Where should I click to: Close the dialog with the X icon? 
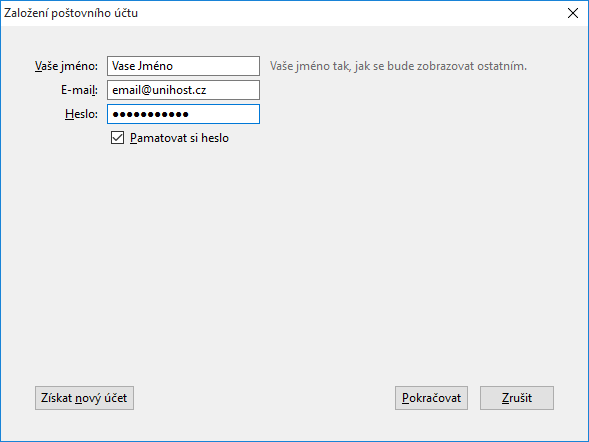coord(572,13)
